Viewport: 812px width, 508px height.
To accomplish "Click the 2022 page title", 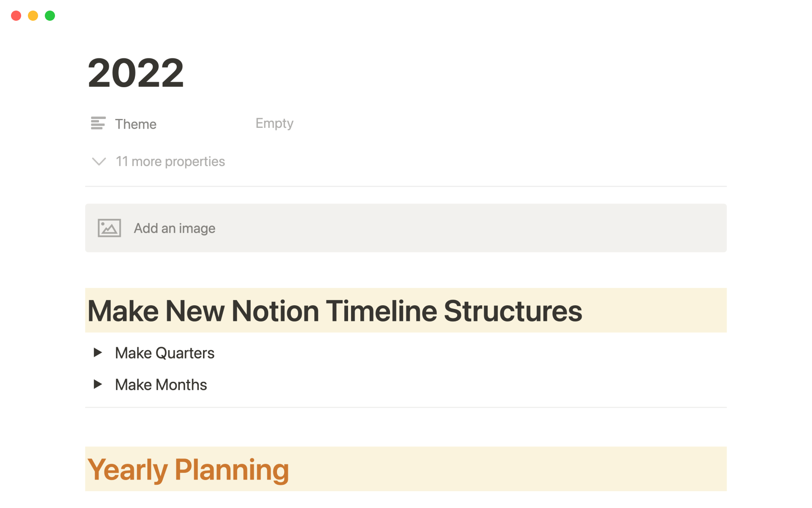I will click(x=136, y=73).
